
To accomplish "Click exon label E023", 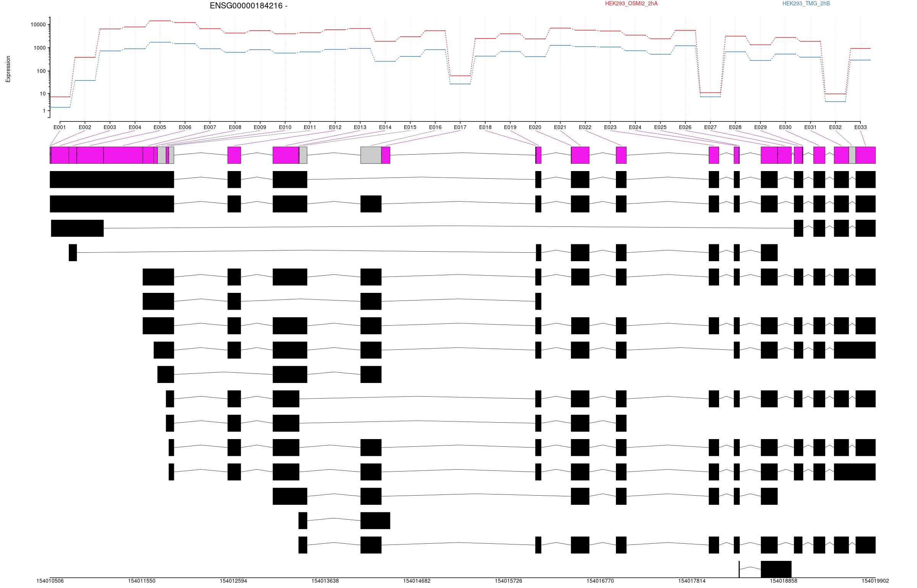I will point(610,127).
